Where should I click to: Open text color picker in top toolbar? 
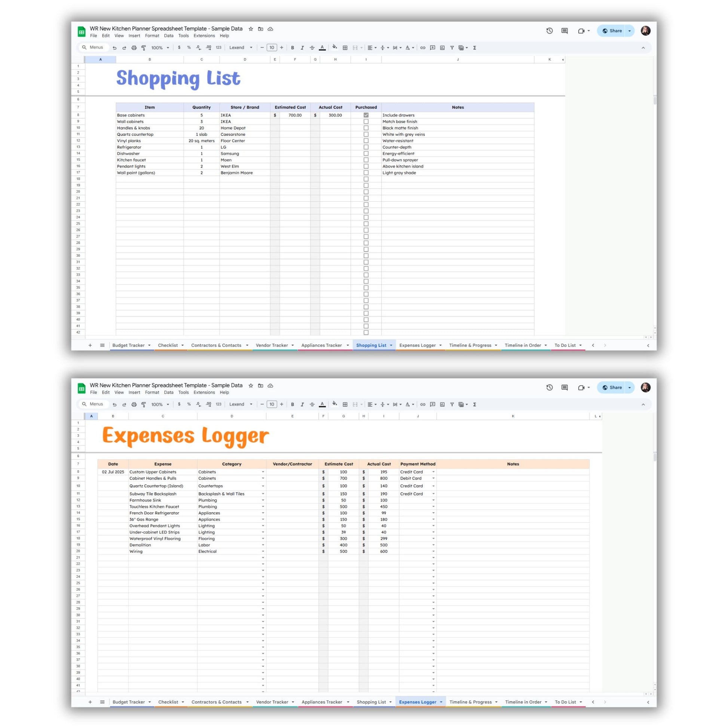[322, 48]
